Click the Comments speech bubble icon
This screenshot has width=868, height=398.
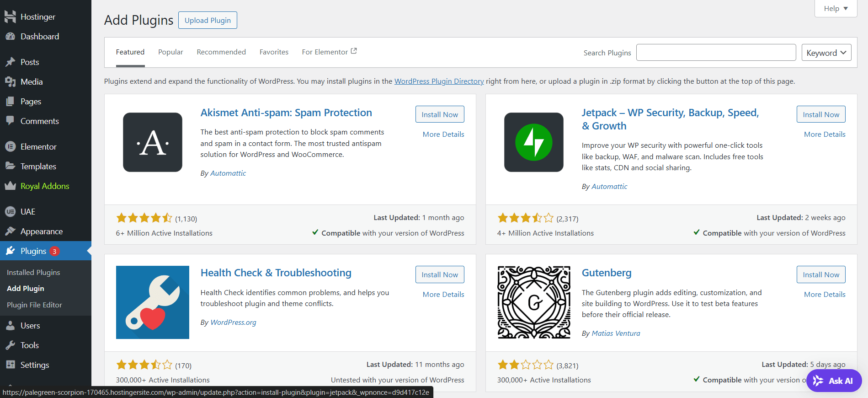pos(10,121)
